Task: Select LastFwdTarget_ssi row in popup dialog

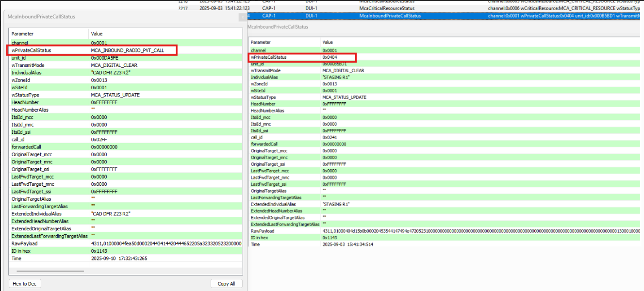Action: [x=125, y=192]
